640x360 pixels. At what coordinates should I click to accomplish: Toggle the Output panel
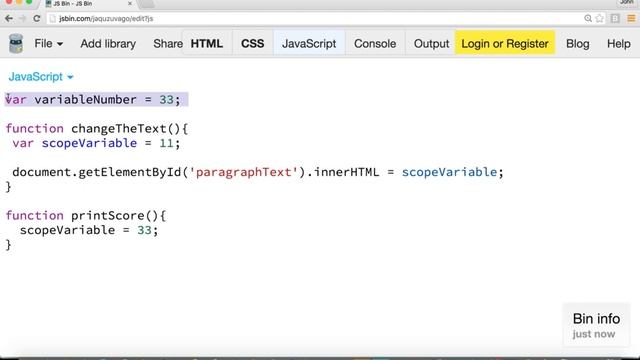[x=431, y=44]
